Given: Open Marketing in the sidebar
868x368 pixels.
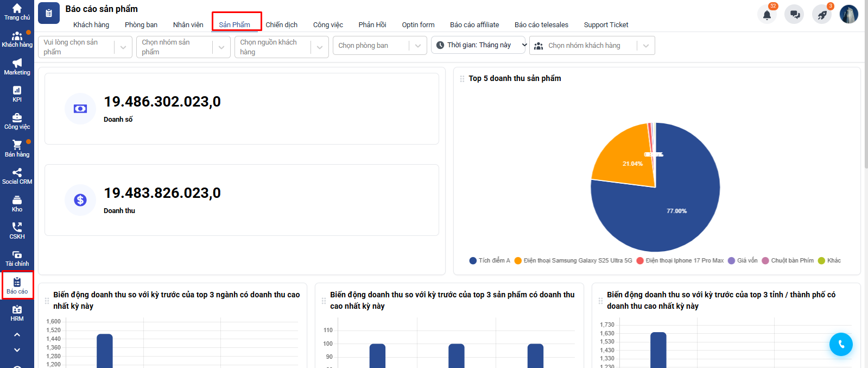Looking at the screenshot, I should pyautogui.click(x=17, y=67).
